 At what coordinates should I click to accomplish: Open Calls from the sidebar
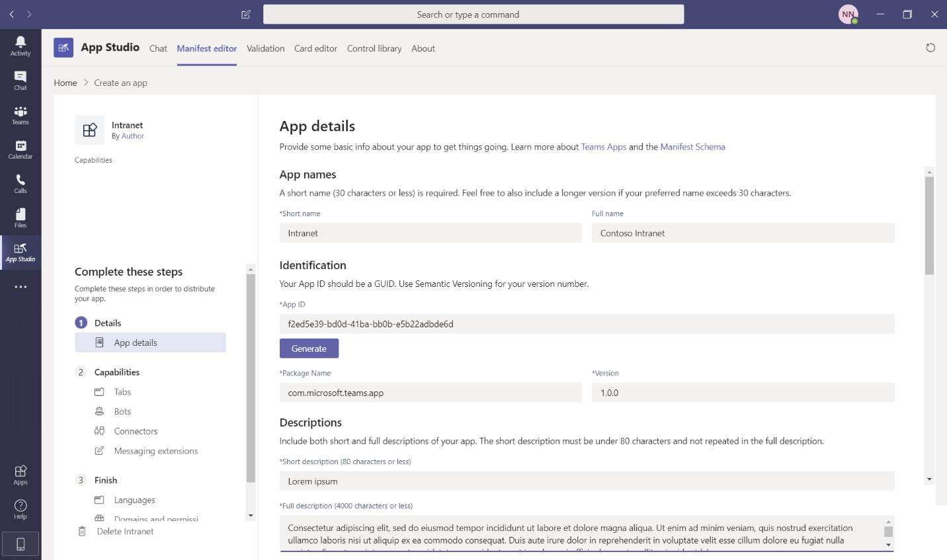point(21,184)
